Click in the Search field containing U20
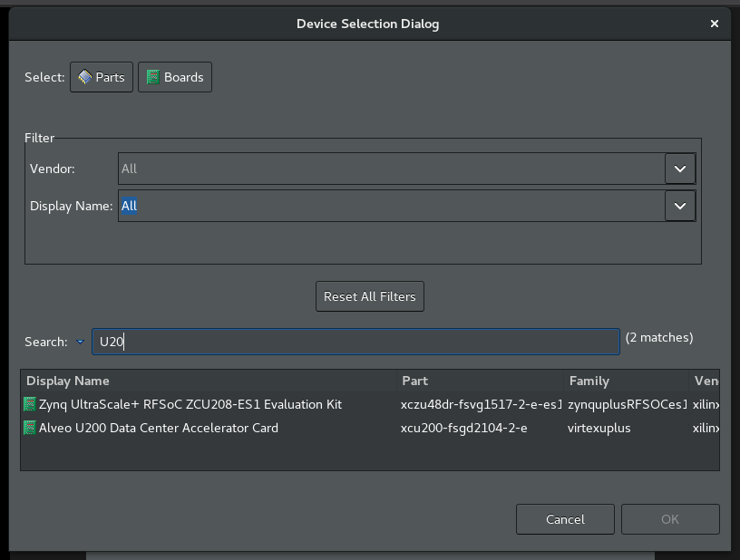The width and height of the screenshot is (740, 560). [355, 342]
